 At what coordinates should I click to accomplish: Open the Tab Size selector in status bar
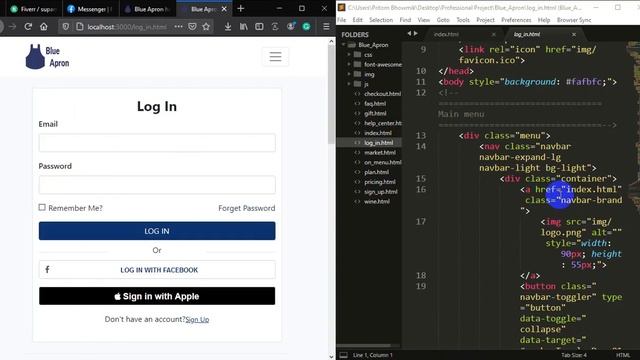pos(573,355)
